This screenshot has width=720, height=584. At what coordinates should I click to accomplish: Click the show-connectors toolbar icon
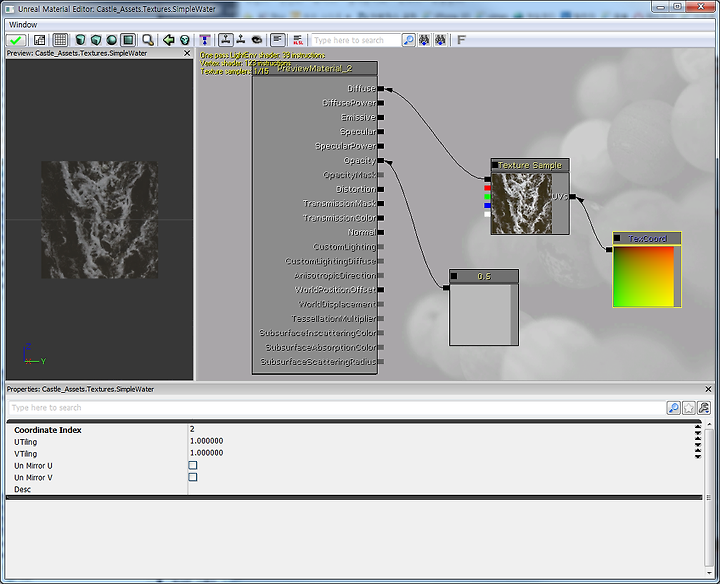pyautogui.click(x=225, y=40)
